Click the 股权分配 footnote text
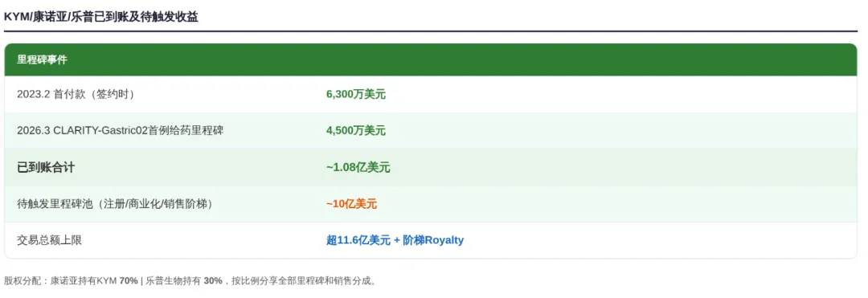Image resolution: width=868 pixels, height=298 pixels. click(190, 281)
